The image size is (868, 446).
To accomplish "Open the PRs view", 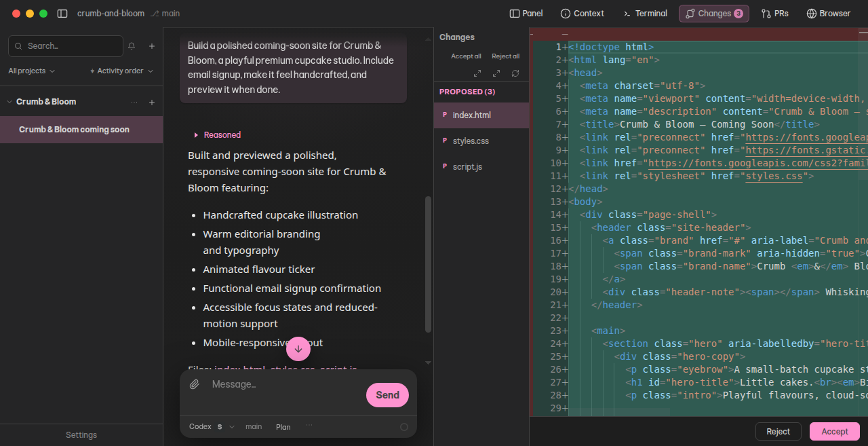I will point(775,14).
